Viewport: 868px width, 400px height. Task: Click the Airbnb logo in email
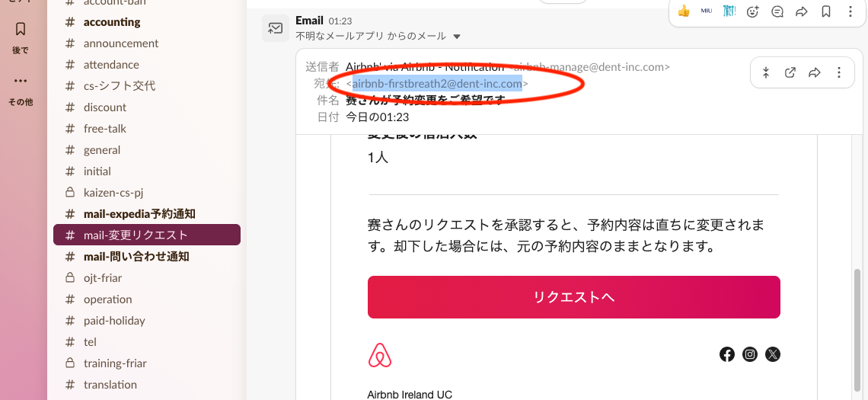[380, 355]
